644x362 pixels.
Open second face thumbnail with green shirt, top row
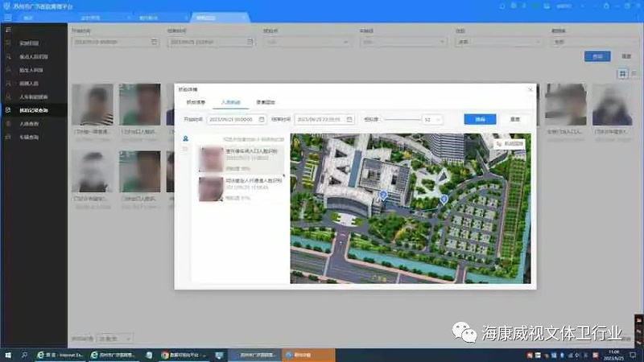140,105
